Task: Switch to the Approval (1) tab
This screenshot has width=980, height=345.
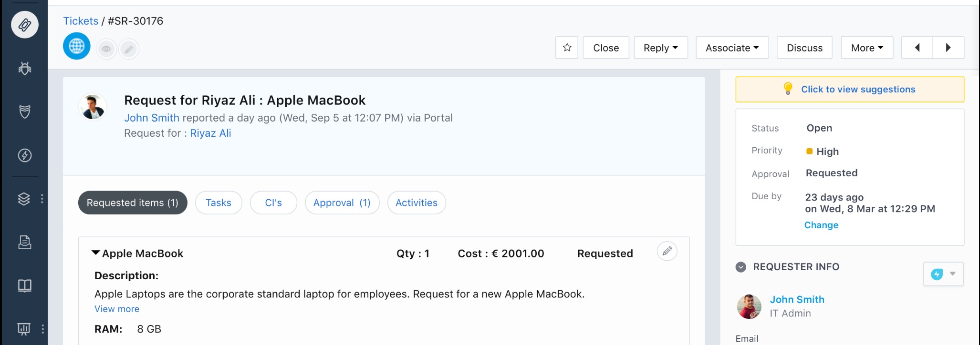Action: tap(342, 203)
